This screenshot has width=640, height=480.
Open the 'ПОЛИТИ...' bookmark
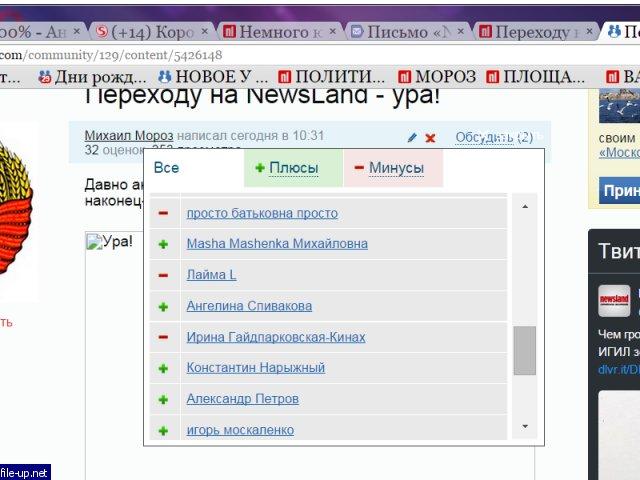coord(331,77)
